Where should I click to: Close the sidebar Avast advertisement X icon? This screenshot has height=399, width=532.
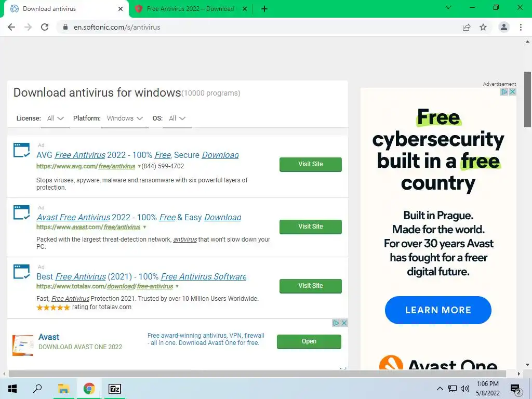point(512,91)
